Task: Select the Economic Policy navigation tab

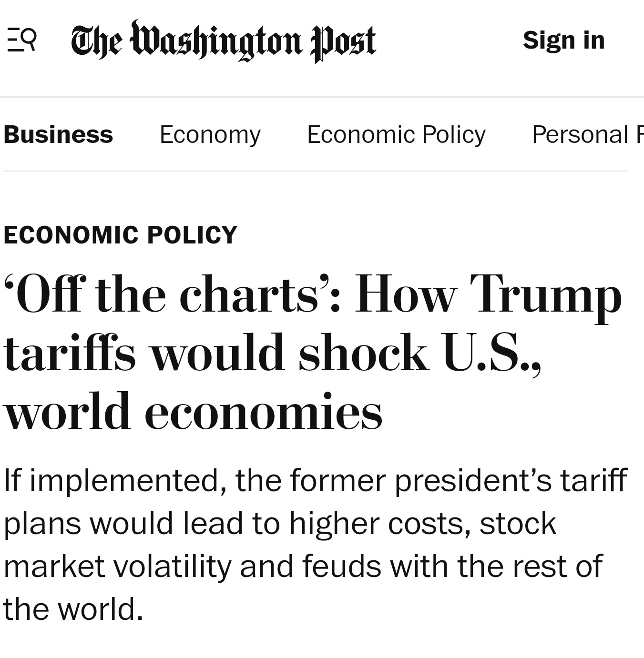Action: tap(396, 134)
